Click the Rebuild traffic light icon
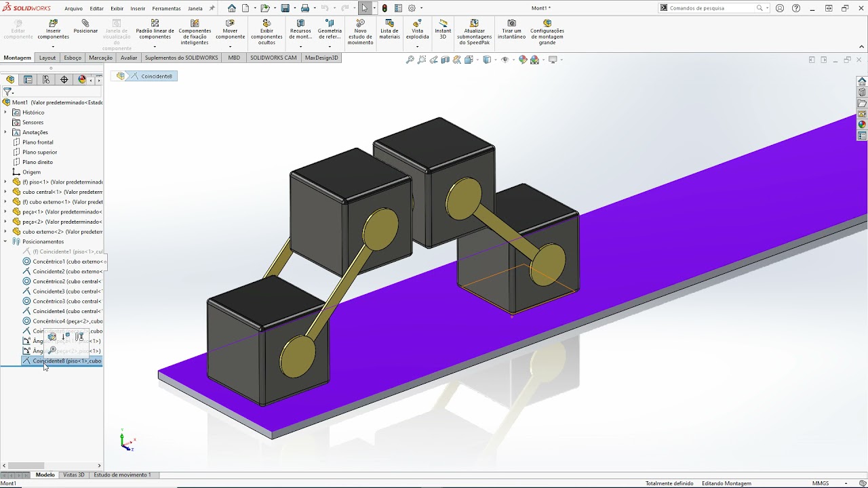Screen dimensions: 868x488 pyautogui.click(x=384, y=8)
